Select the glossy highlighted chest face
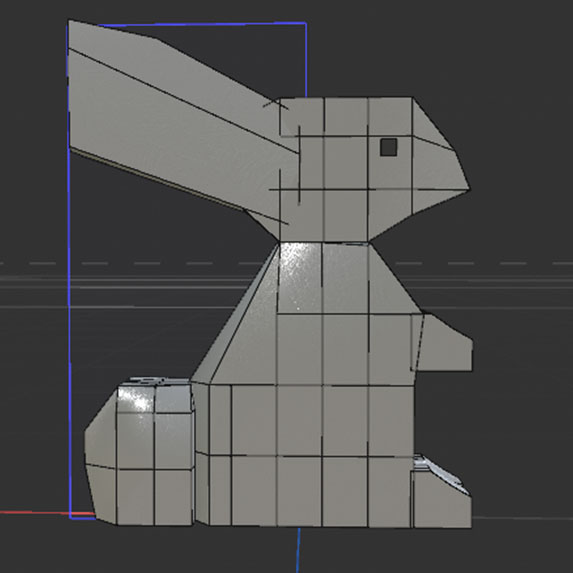 [x=300, y=277]
